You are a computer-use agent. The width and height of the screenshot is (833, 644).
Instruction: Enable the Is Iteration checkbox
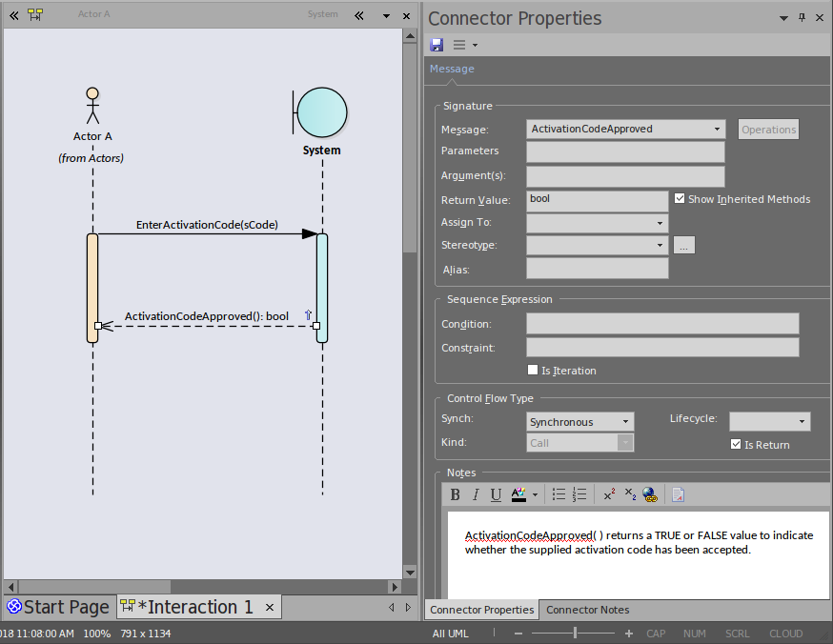[x=533, y=370]
